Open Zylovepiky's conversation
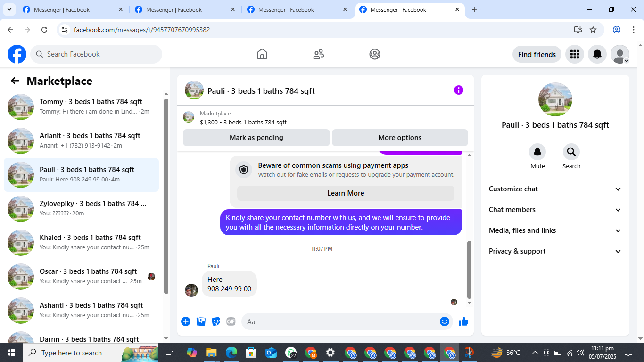Image resolution: width=644 pixels, height=362 pixels. pos(82,208)
